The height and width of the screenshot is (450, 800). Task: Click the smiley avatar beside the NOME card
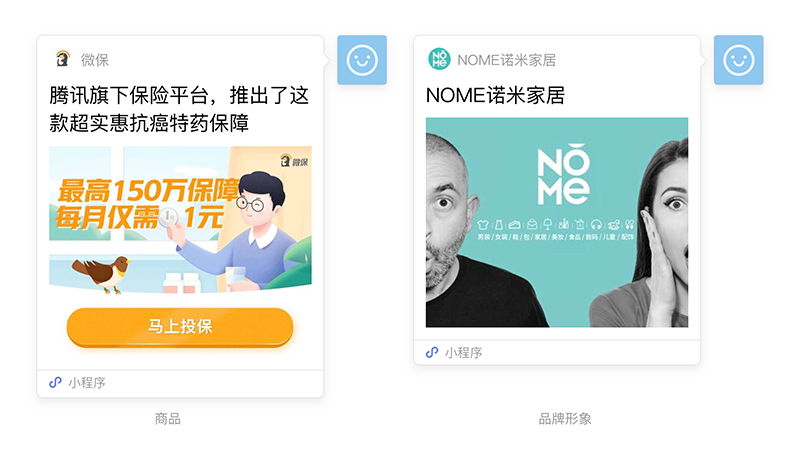pyautogui.click(x=738, y=60)
